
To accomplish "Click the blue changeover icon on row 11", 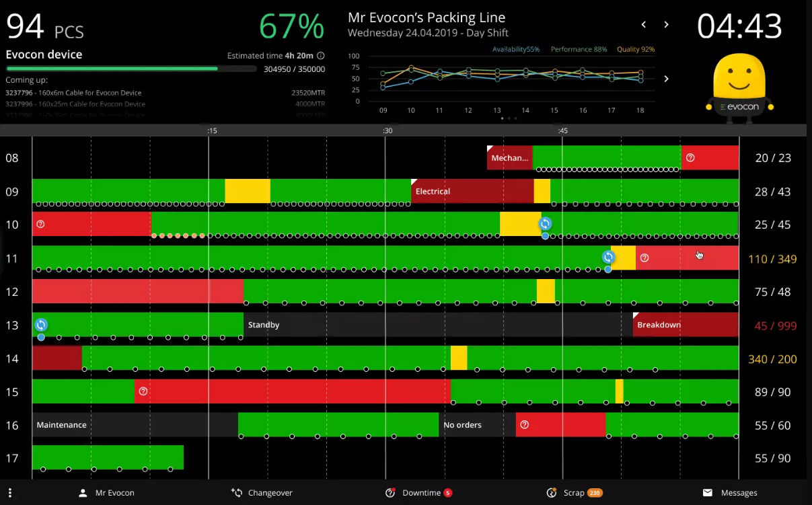I will [x=608, y=257].
